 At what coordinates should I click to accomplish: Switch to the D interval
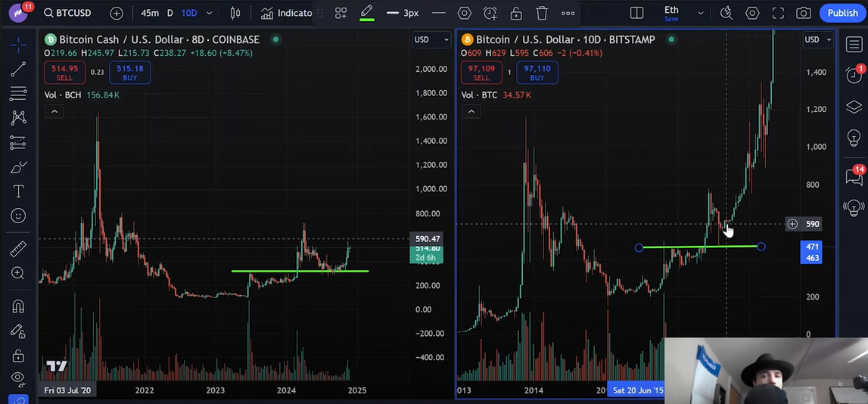tap(170, 14)
